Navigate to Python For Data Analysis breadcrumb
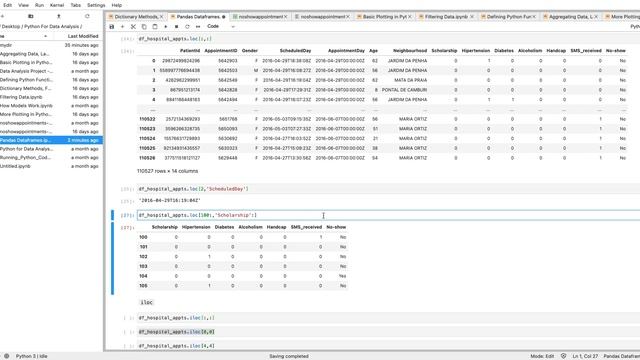 pos(51,27)
